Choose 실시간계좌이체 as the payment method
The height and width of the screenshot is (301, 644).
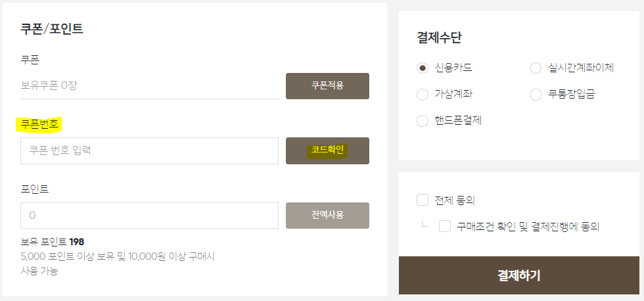(x=536, y=68)
